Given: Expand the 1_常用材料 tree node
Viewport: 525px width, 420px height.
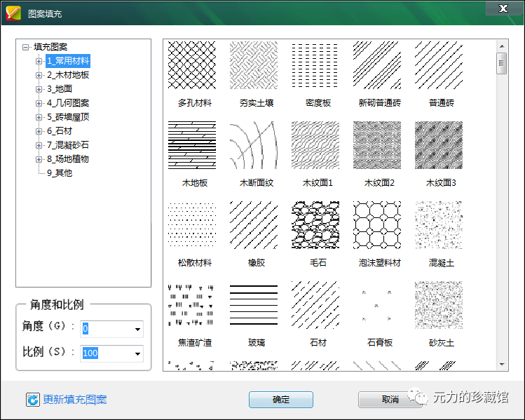Looking at the screenshot, I should pyautogui.click(x=39, y=61).
